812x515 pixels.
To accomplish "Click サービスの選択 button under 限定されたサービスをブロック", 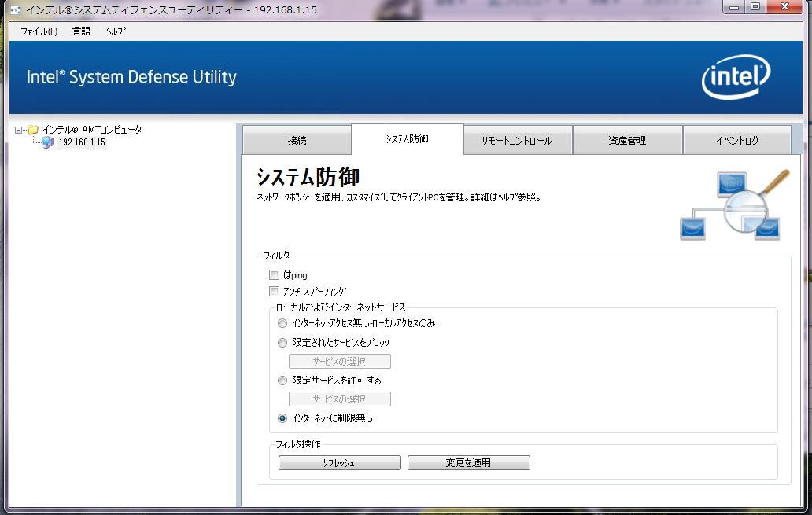I will [340, 361].
